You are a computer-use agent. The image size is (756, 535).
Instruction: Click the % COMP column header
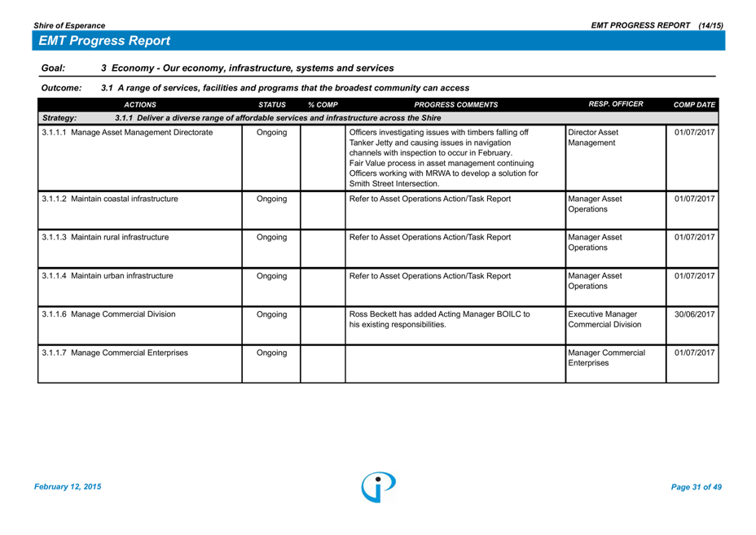[323, 105]
